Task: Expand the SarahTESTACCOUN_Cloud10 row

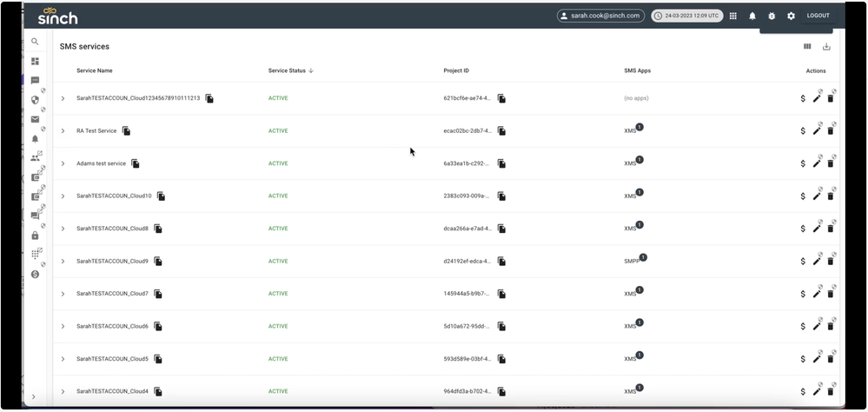Action: [63, 196]
